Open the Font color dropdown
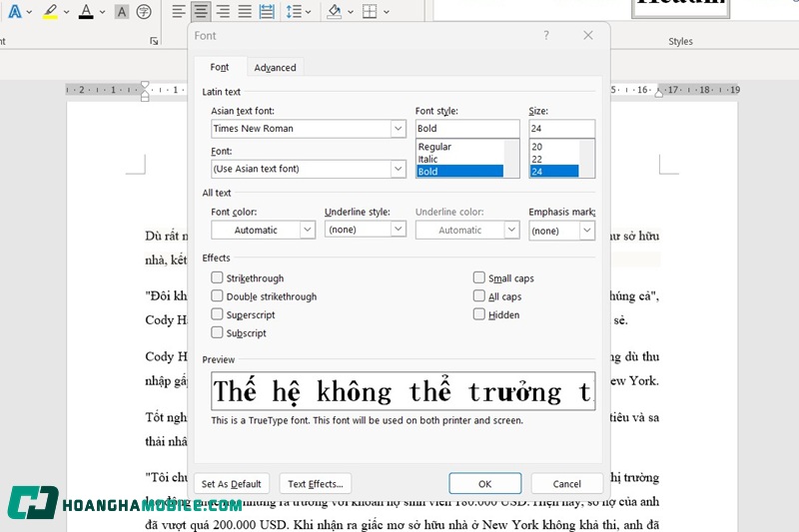This screenshot has height=532, width=799. (x=263, y=230)
